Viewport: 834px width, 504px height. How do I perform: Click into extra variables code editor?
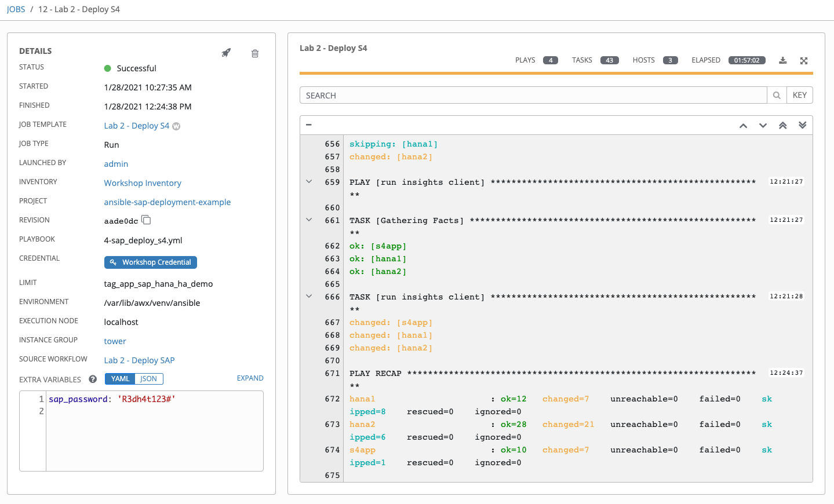tap(154, 431)
